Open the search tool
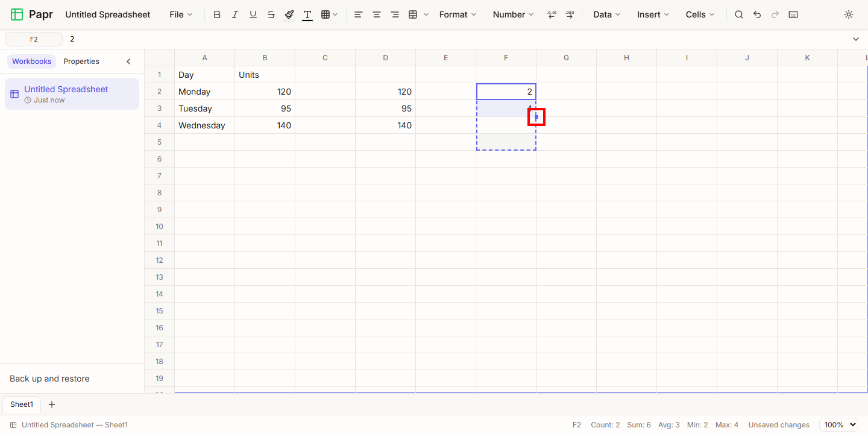Viewport: 868px width, 434px height. pyautogui.click(x=739, y=14)
